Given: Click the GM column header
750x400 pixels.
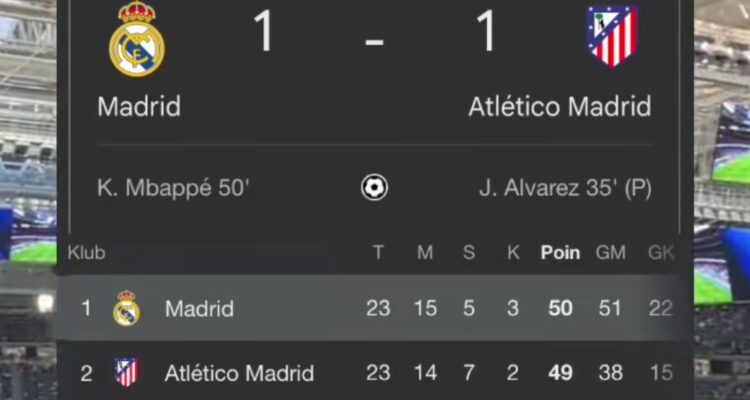Looking at the screenshot, I should point(610,253).
